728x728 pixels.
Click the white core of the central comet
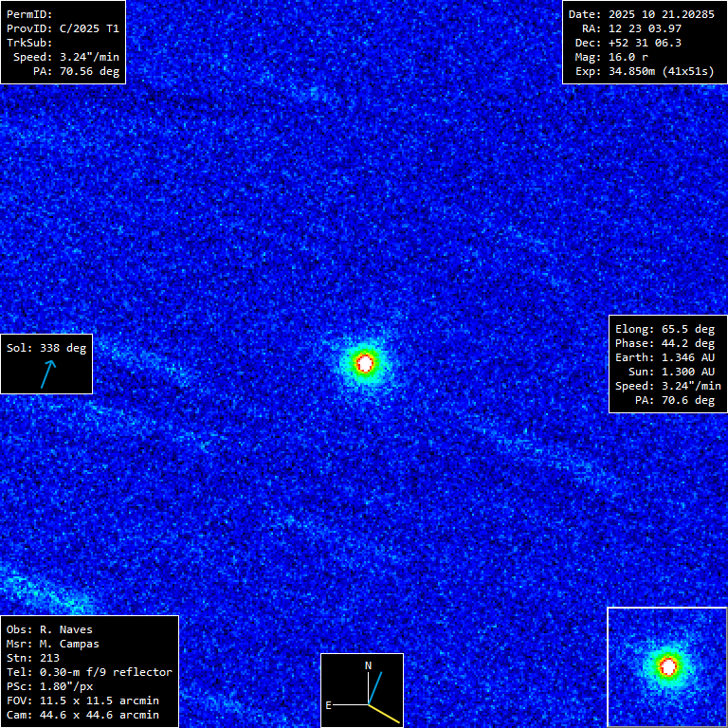365,362
